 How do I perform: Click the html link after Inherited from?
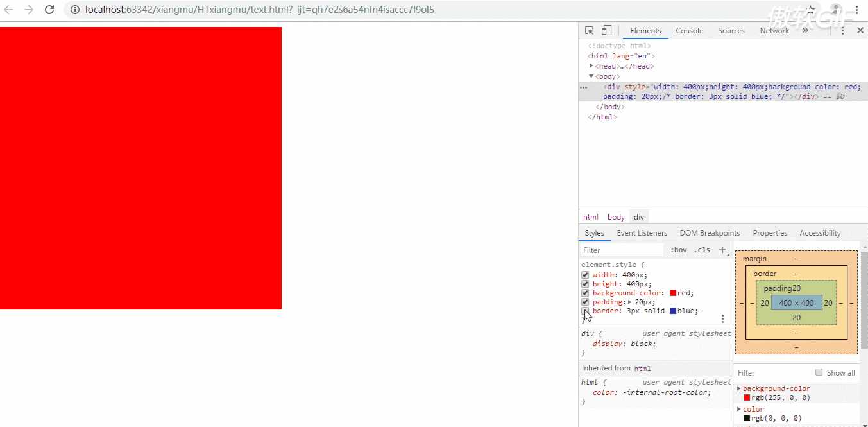(642, 369)
